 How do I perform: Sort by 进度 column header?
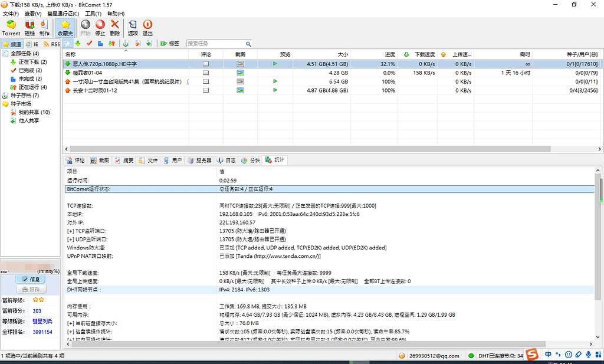coord(374,54)
